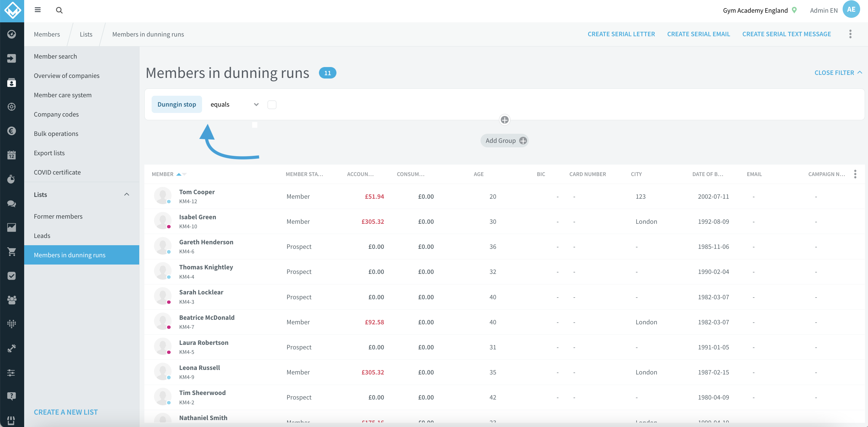Open the chart analytics sidebar icon
The image size is (868, 427).
pyautogui.click(x=12, y=227)
